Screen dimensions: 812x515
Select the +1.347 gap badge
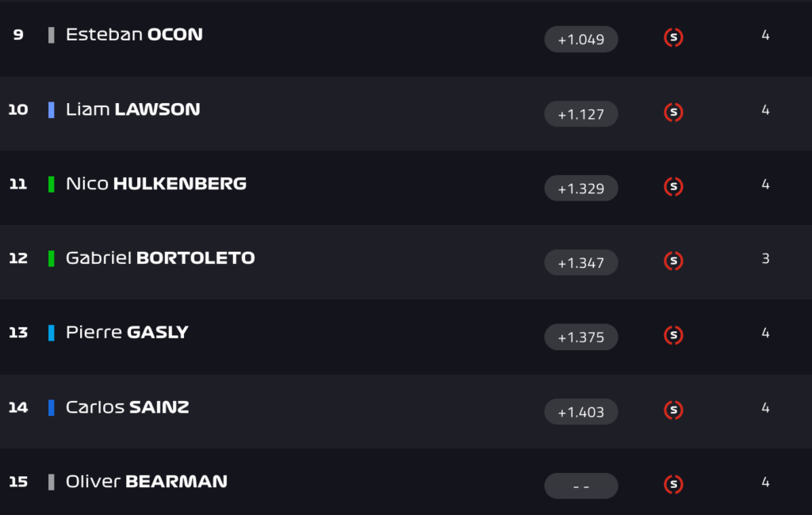580,263
